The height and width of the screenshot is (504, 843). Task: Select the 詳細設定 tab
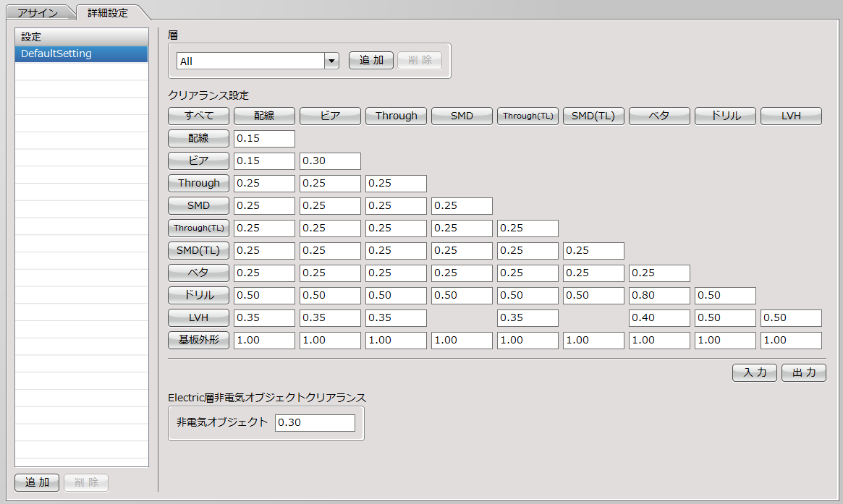(x=108, y=12)
